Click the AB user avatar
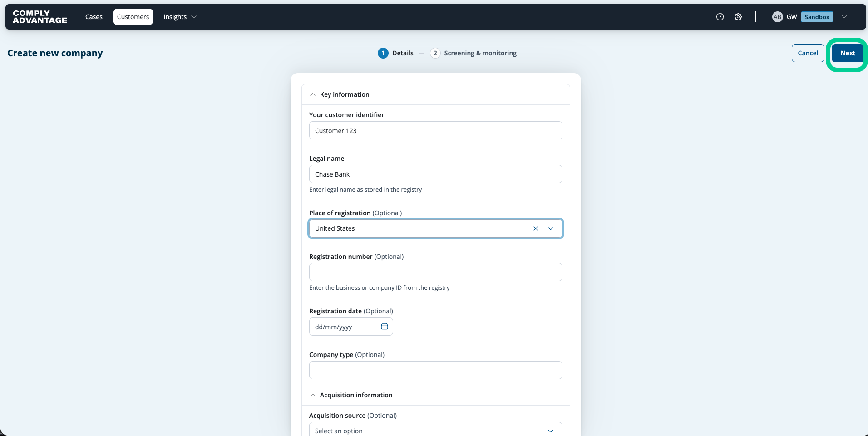This screenshot has width=868, height=436. tap(778, 17)
